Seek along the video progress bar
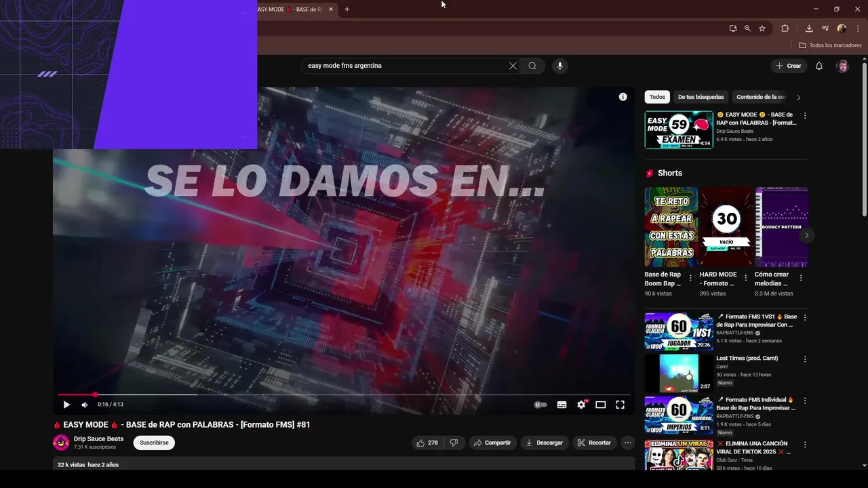This screenshot has height=488, width=868. 344,394
